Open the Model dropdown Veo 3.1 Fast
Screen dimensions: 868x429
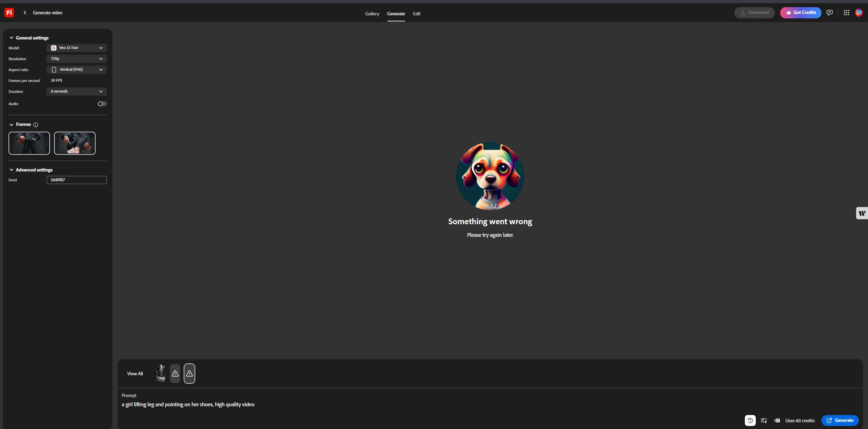[77, 48]
